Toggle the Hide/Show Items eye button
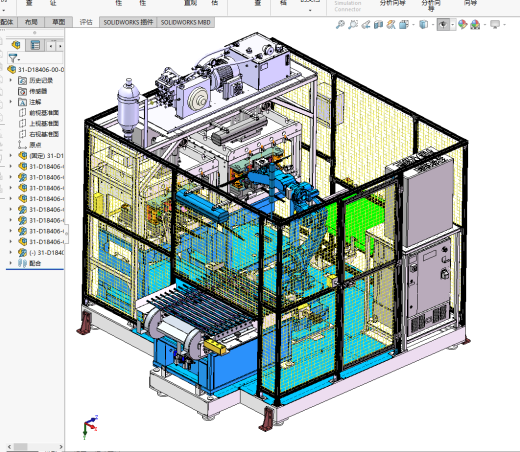This screenshot has width=520, height=452. 443,24
